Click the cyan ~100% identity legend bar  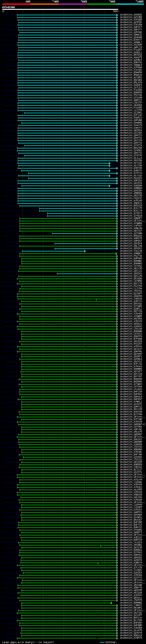point(130,4)
